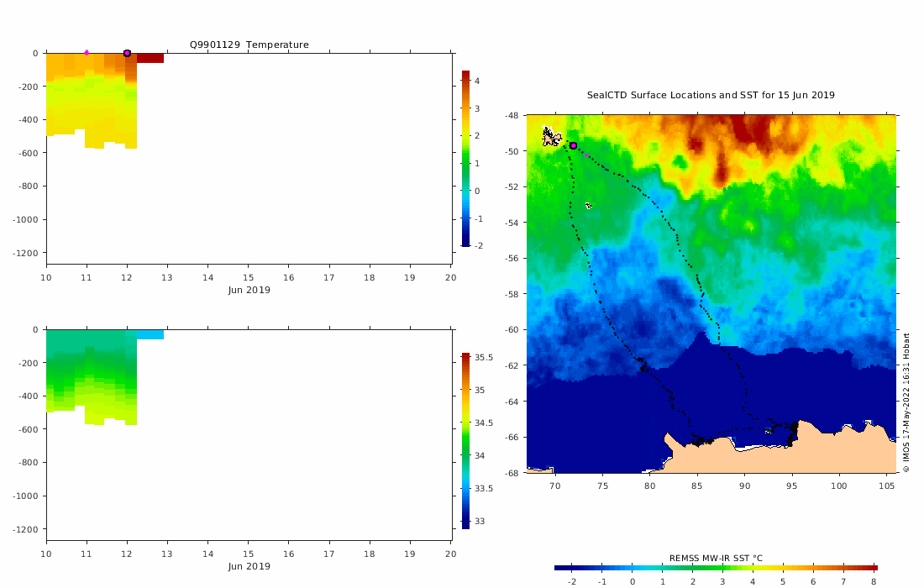Click the 'Q9901129 Temperature' plot title
The width and height of the screenshot is (924, 588).
pyautogui.click(x=249, y=45)
